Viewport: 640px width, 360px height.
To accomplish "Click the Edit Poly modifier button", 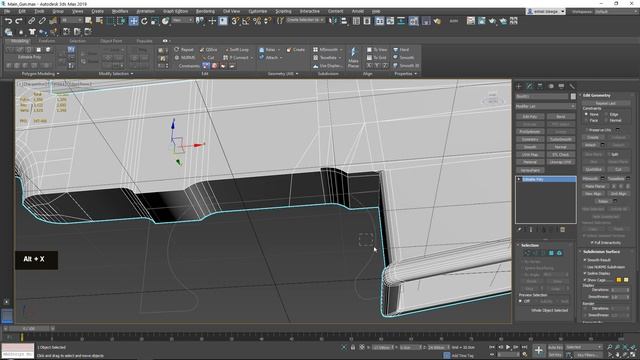I will [530, 116].
